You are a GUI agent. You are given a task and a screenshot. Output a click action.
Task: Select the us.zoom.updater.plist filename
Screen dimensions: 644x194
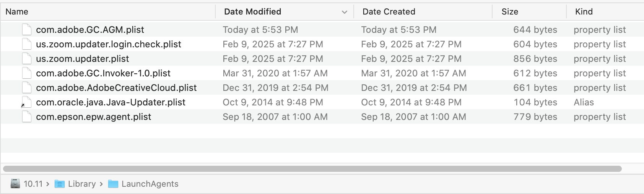point(82,59)
